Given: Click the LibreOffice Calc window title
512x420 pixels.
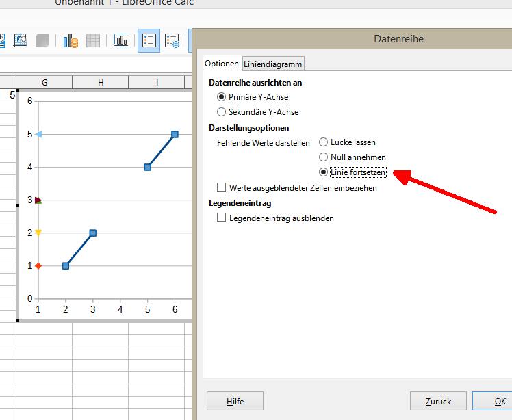Looking at the screenshot, I should (x=124, y=3).
